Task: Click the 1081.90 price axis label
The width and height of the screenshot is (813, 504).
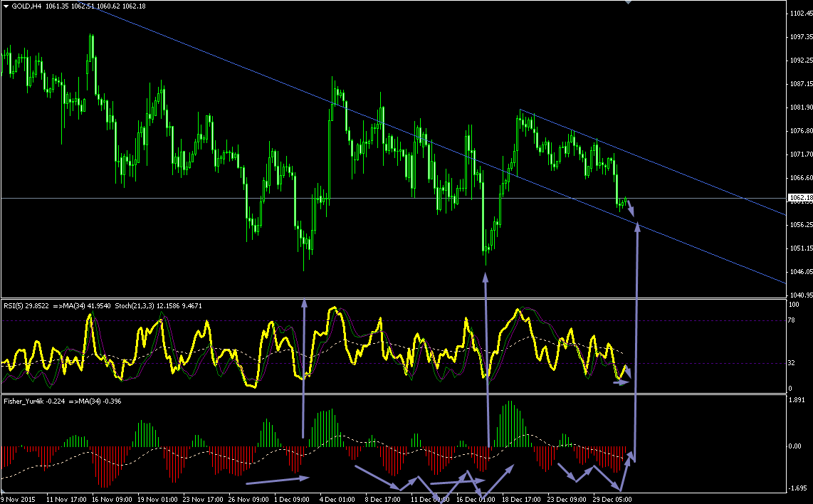Action: click(802, 107)
